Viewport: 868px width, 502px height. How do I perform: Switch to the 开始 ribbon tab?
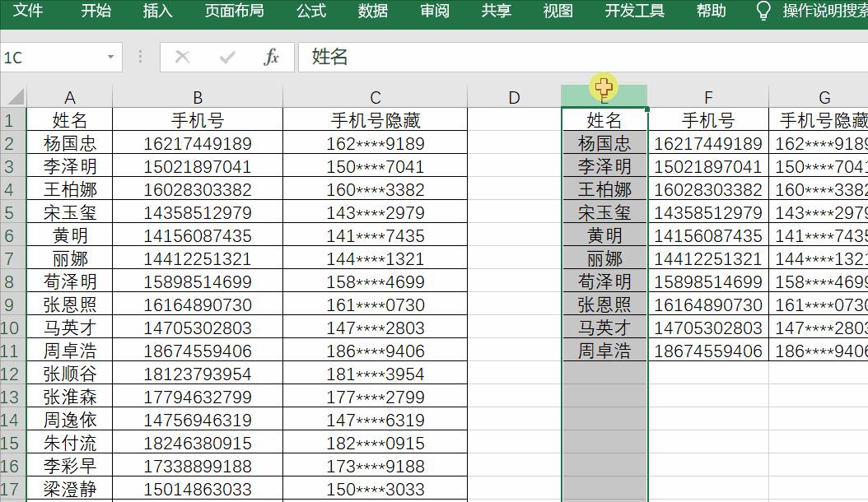pyautogui.click(x=96, y=12)
